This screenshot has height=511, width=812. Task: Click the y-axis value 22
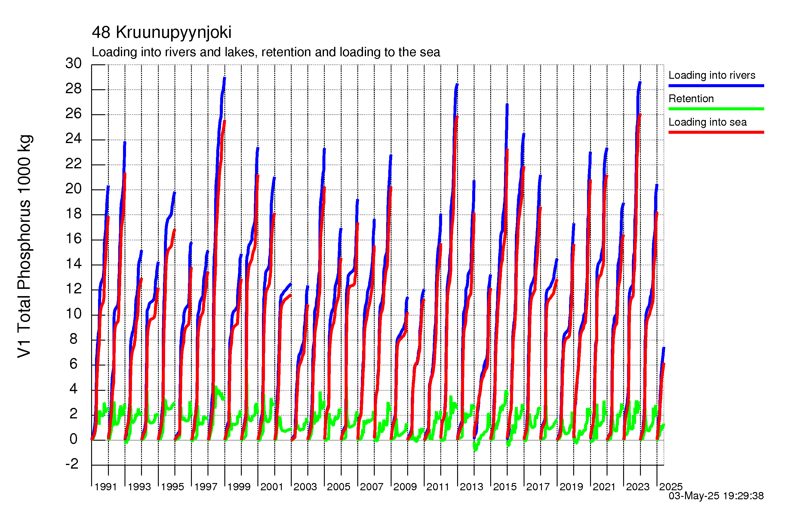[x=73, y=164]
